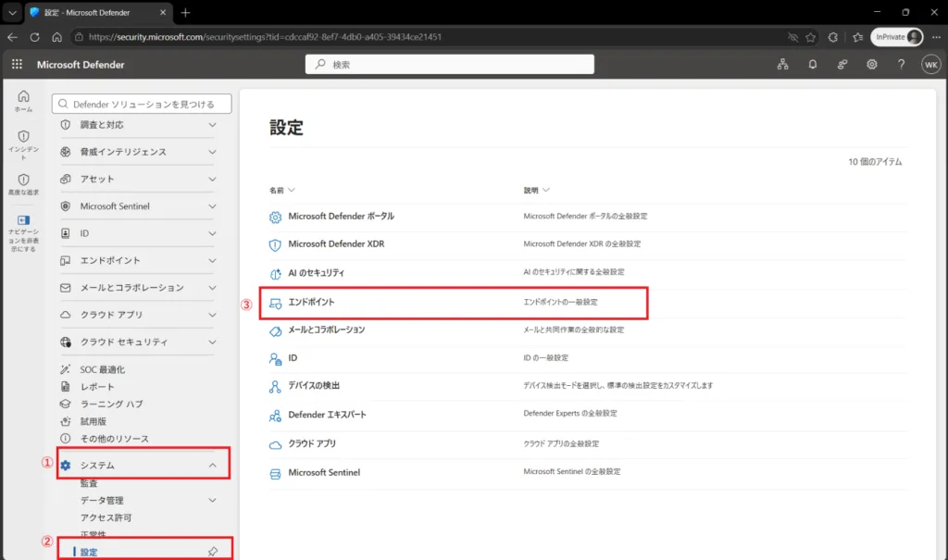
Task: Select 設定 in navigation
Action: [89, 552]
